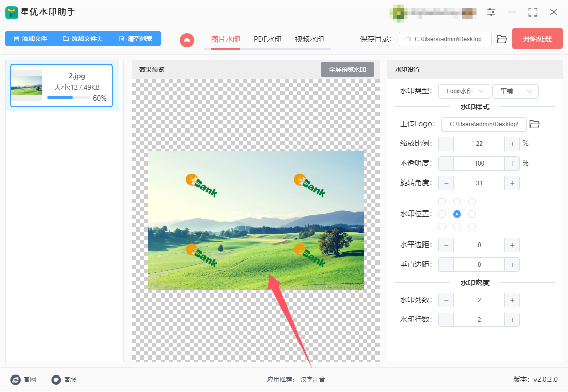Click 开始处理 button
568x392 pixels.
[537, 39]
